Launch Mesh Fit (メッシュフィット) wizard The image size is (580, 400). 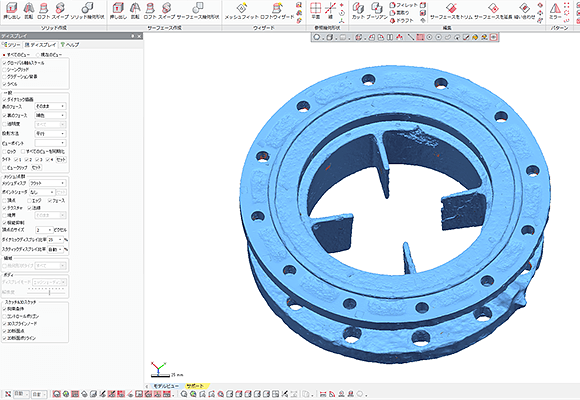(x=241, y=11)
